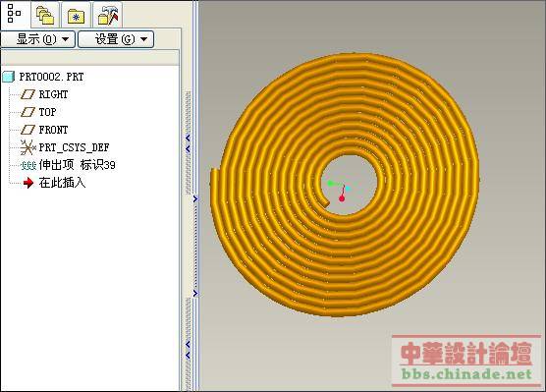Click the helical sweep feature icon
This screenshot has height=392, width=546.
(28, 165)
